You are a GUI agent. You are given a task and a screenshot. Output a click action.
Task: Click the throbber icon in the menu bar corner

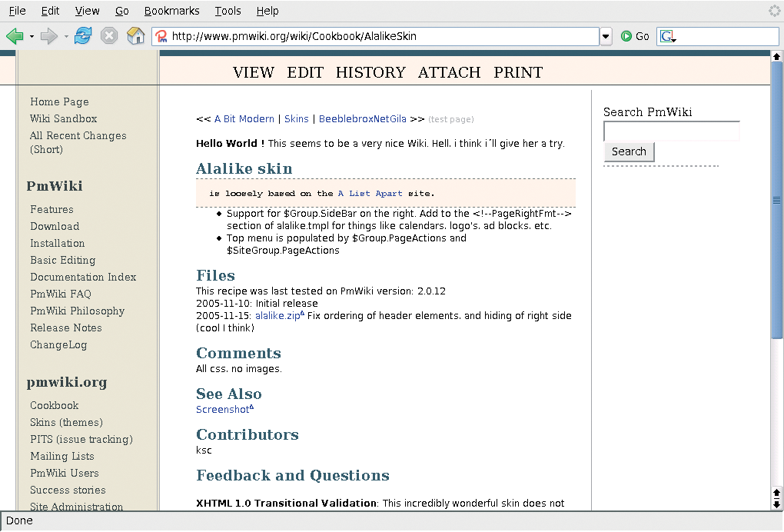click(x=775, y=11)
